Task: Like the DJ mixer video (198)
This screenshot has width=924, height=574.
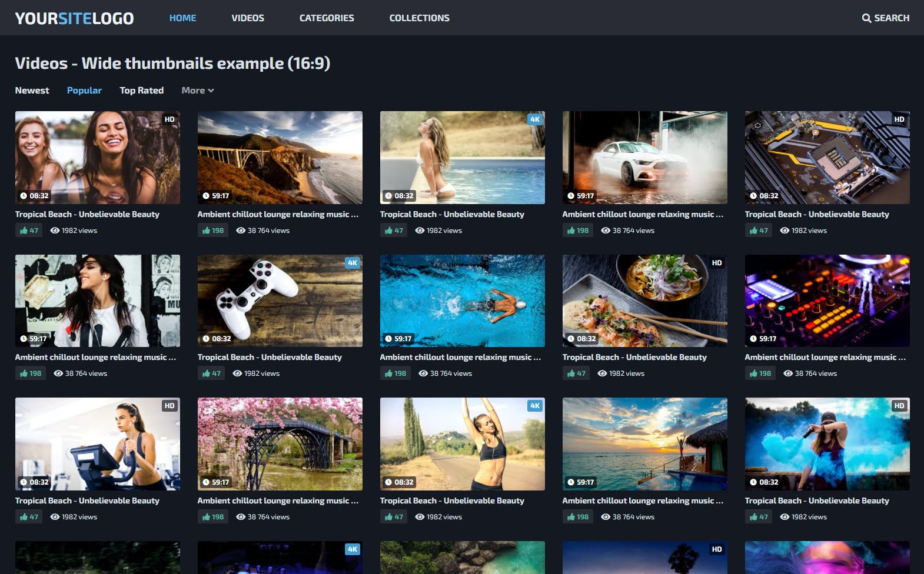Action: [x=760, y=373]
